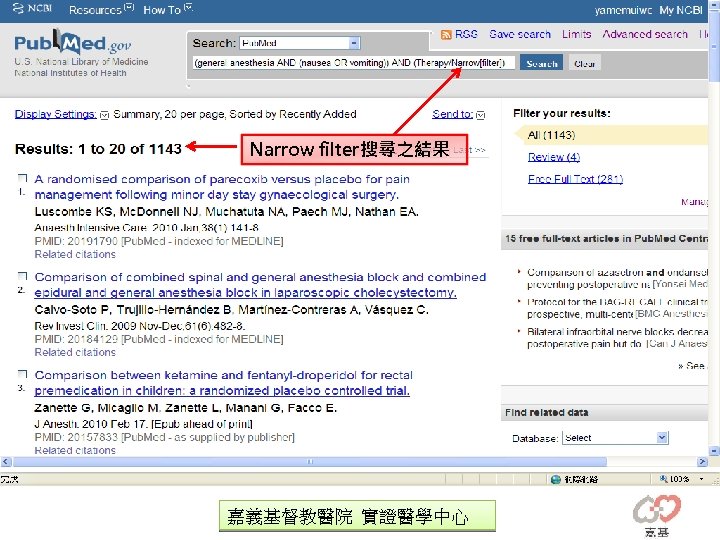Click the 'Filter your results:' heading
The height and width of the screenshot is (540, 720).
pos(562,113)
